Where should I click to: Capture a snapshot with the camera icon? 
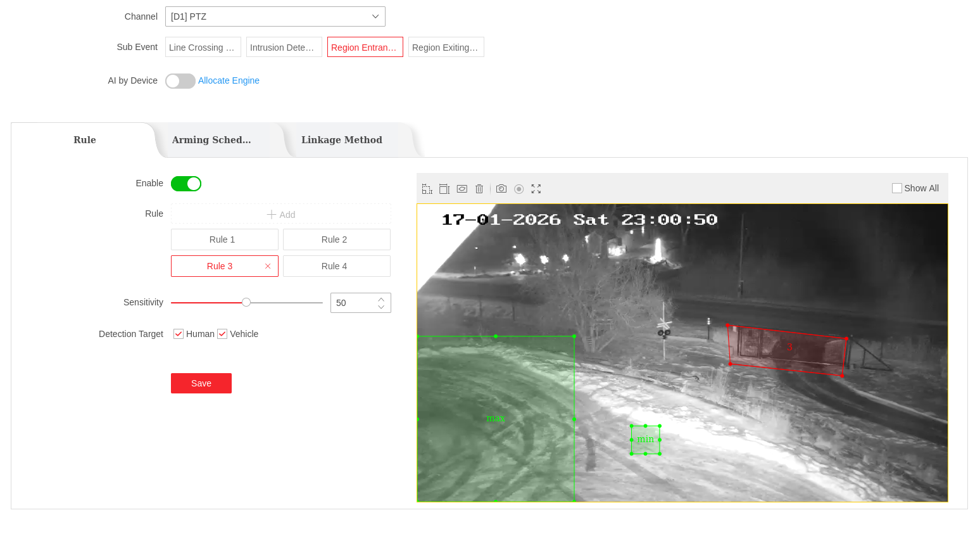coord(501,189)
